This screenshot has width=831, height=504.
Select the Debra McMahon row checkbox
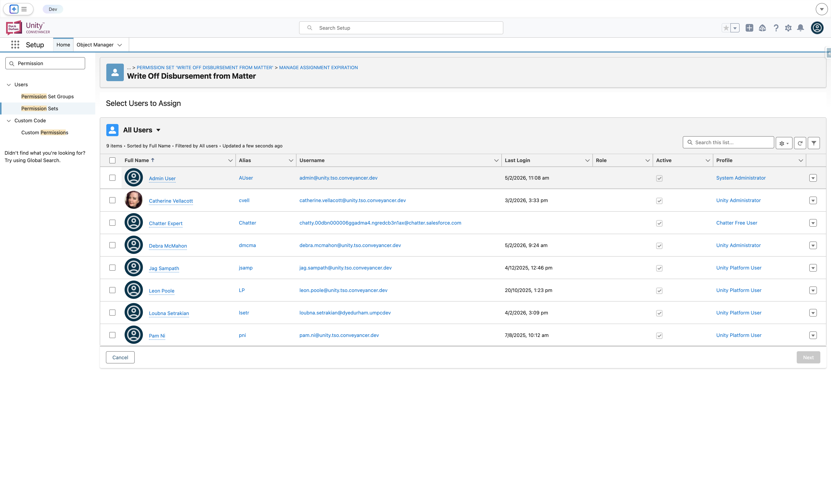[112, 245]
